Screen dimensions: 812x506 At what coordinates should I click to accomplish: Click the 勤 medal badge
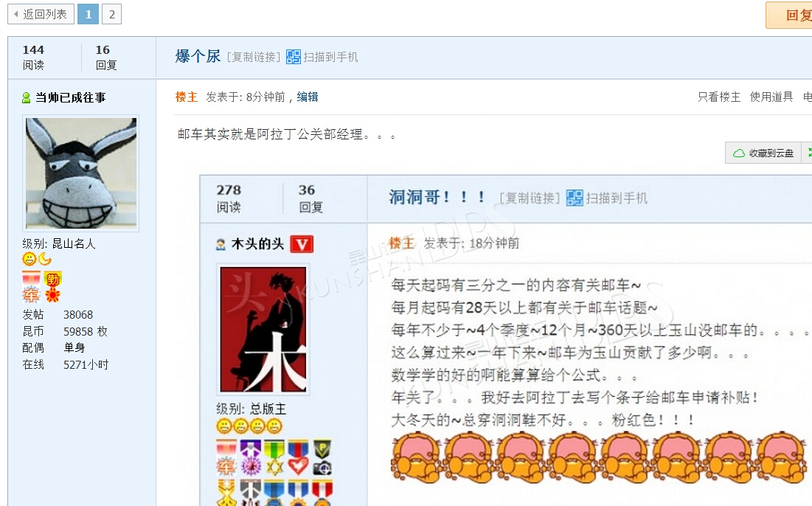pos(53,279)
